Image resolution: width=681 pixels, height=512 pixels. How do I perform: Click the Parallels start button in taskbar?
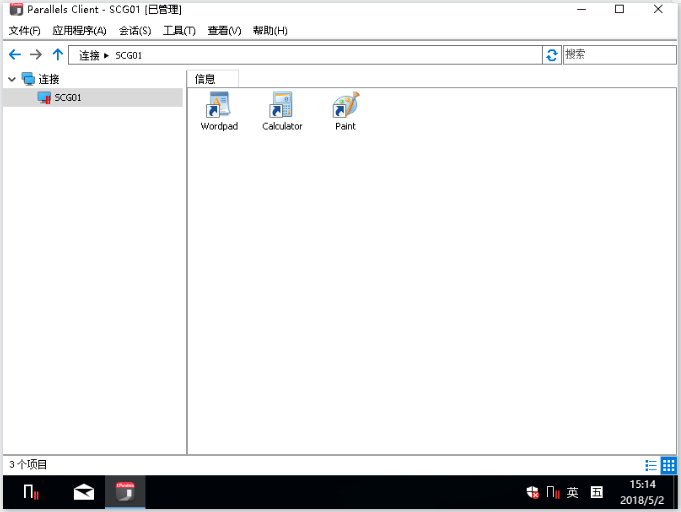(x=31, y=492)
